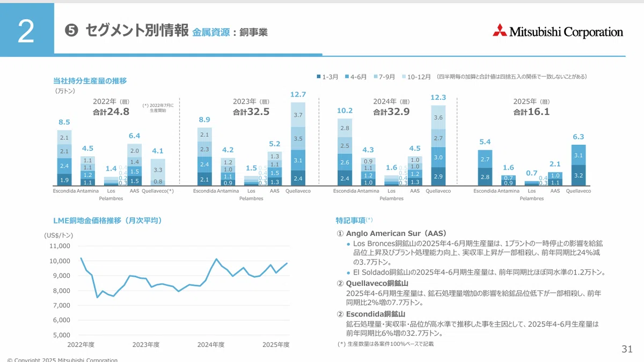
Task: Click the 10.2 total above 2024 Escondida bar
Action: tap(345, 110)
